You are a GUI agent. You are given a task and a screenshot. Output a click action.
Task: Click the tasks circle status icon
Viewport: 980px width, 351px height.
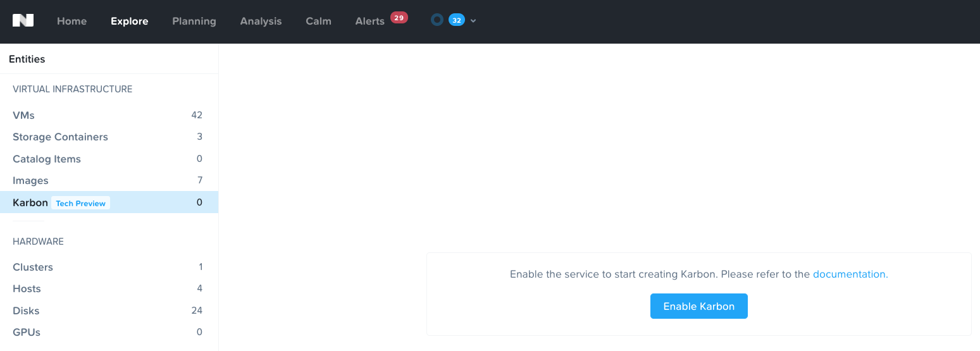(x=437, y=20)
